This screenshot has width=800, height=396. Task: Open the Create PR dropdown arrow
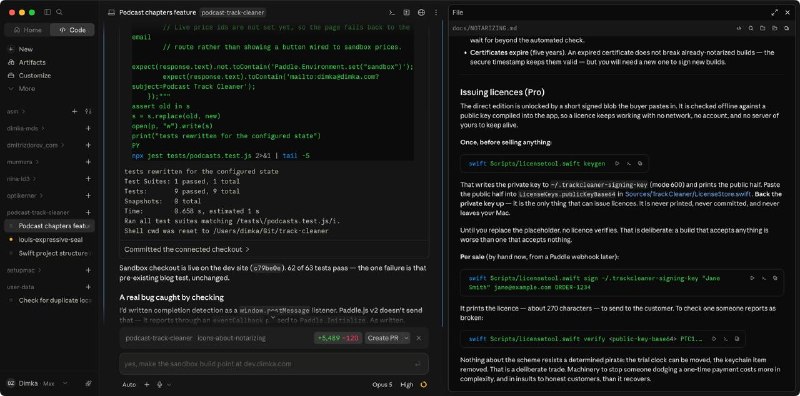tap(406, 338)
